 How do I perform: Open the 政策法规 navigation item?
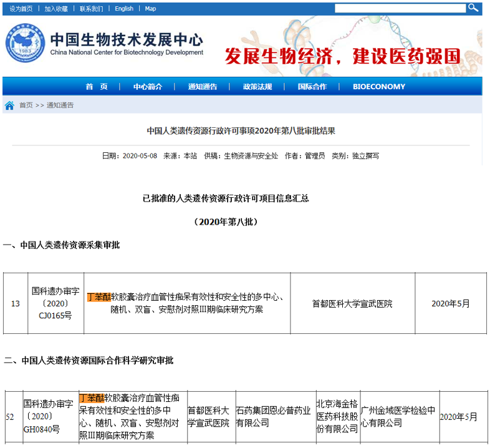257,87
